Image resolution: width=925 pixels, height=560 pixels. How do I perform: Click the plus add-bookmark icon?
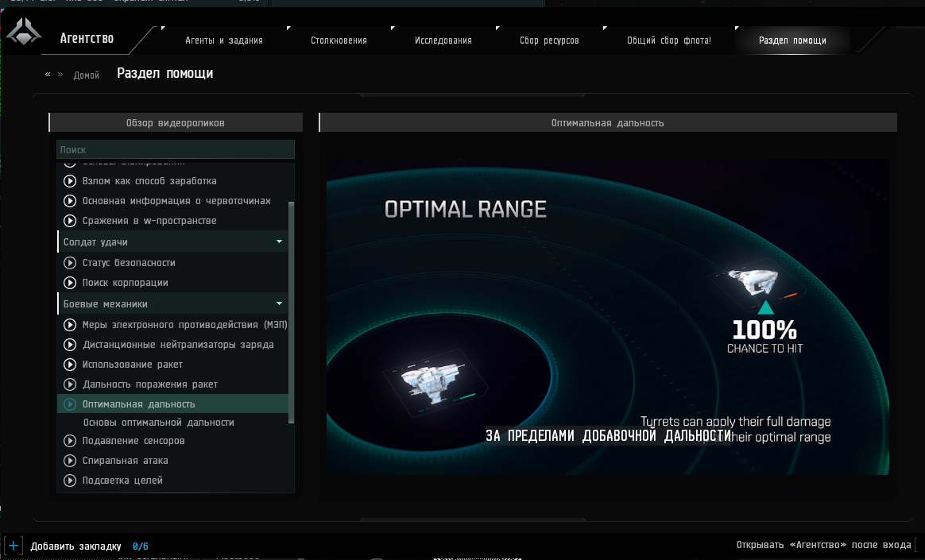tap(13, 546)
